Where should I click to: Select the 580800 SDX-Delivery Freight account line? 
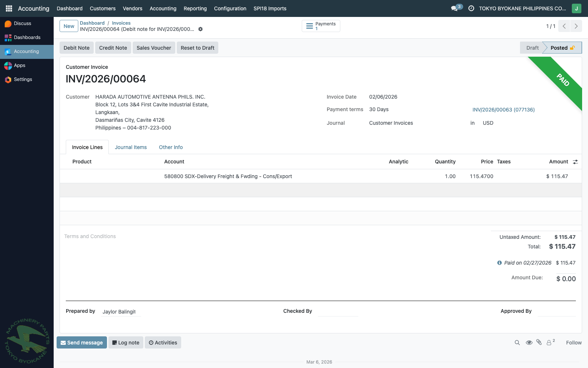[x=228, y=176]
